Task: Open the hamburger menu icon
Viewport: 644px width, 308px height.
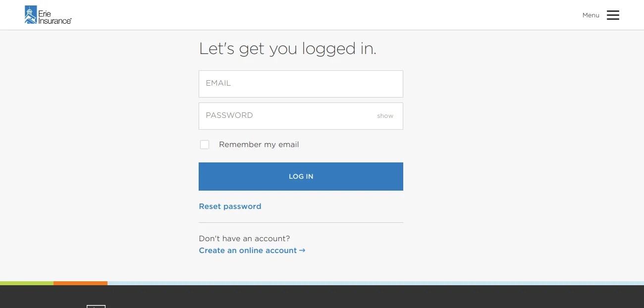Action: coord(613,15)
